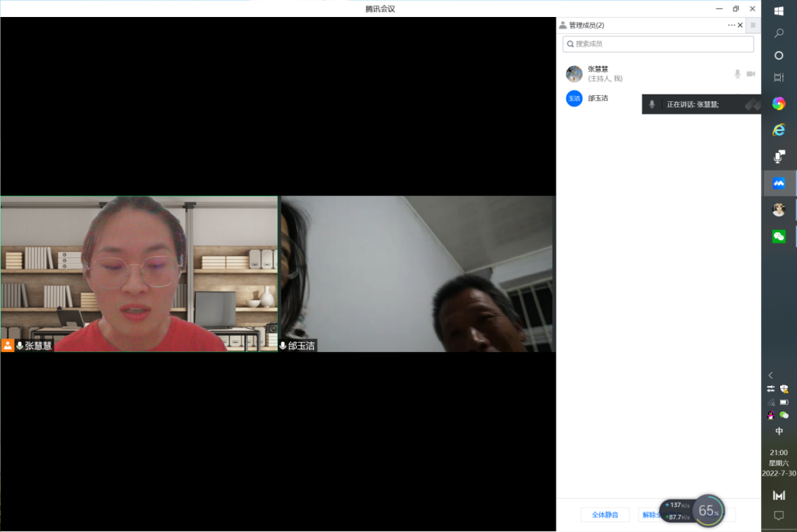Screen dimensions: 797x532
Task: Close the 管理成员 members panel
Action: 741,25
